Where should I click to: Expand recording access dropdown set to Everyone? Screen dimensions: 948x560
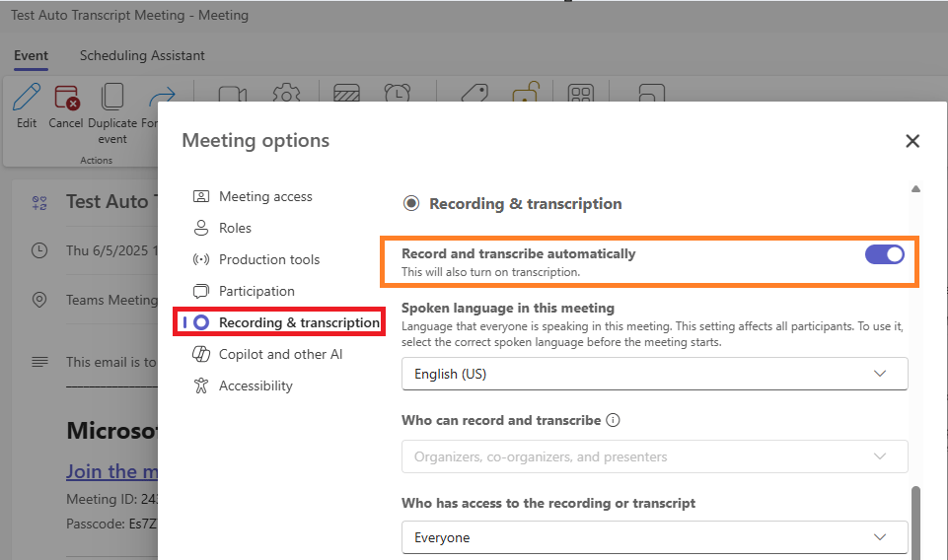pos(654,537)
